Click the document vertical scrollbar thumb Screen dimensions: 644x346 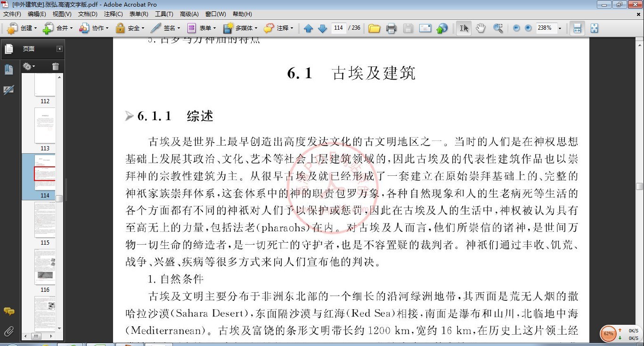click(x=639, y=186)
